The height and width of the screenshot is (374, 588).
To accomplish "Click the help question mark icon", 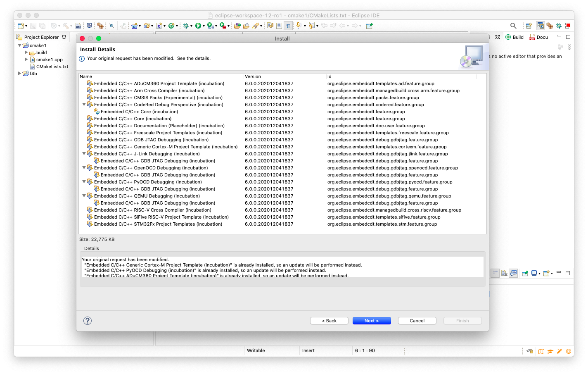I will coord(88,321).
